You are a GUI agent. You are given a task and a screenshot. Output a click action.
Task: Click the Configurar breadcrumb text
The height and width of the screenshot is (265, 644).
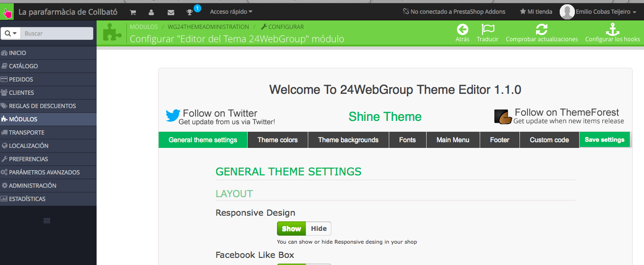pyautogui.click(x=283, y=27)
